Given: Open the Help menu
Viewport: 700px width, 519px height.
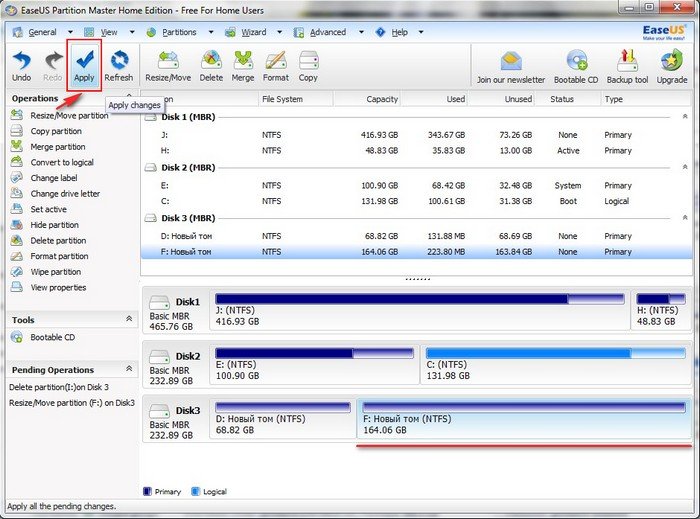Looking at the screenshot, I should [400, 32].
